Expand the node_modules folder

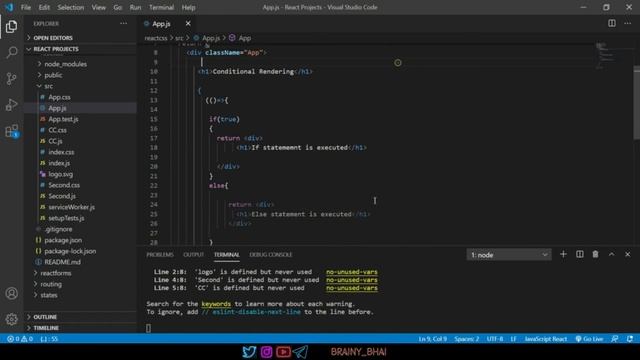point(65,64)
